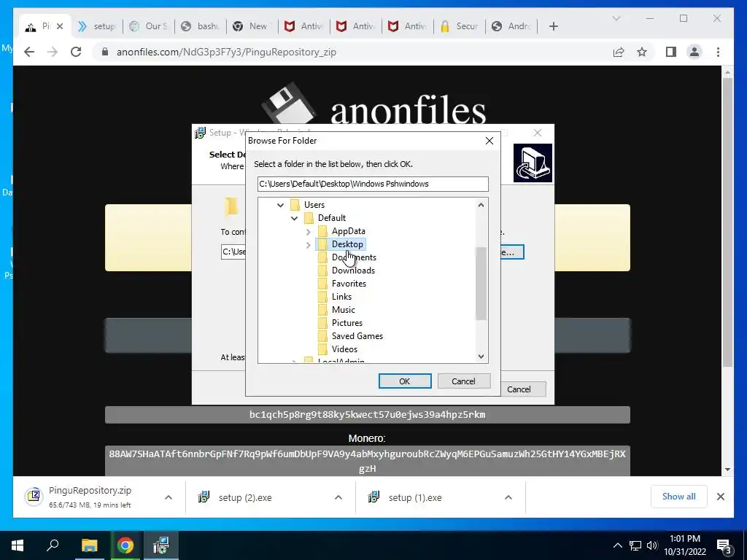Image resolution: width=747 pixels, height=560 pixels.
Task: Click the Monero address text
Action: click(368, 461)
